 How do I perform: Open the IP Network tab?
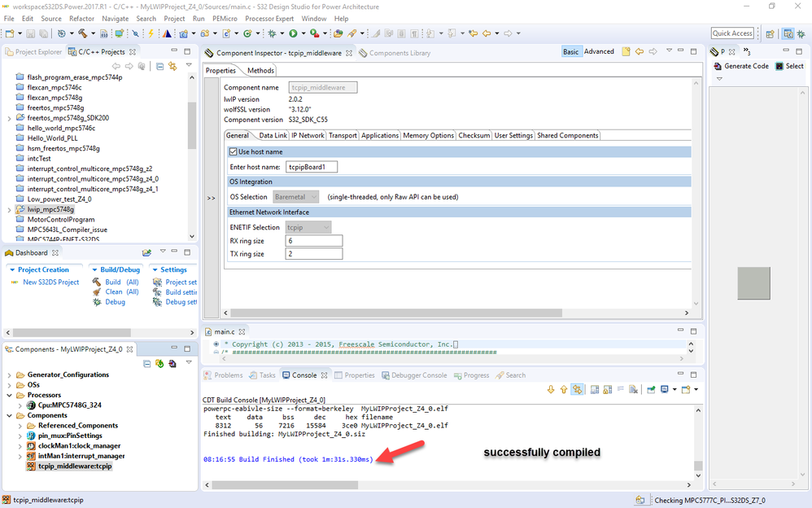[308, 135]
